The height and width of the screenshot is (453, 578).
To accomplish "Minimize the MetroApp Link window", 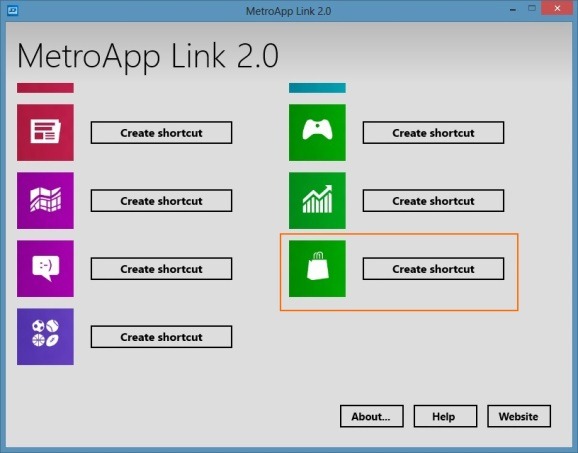I will (x=513, y=9).
